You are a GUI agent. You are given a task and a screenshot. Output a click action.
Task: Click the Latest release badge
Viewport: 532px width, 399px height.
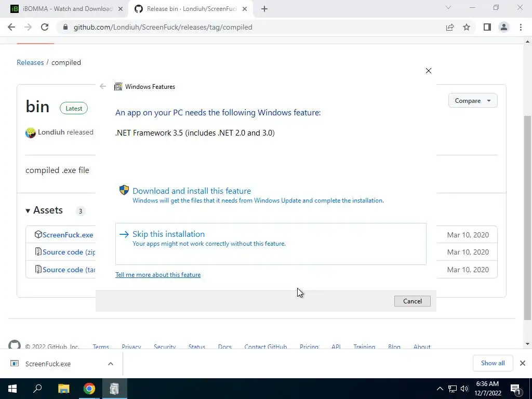[x=74, y=108]
